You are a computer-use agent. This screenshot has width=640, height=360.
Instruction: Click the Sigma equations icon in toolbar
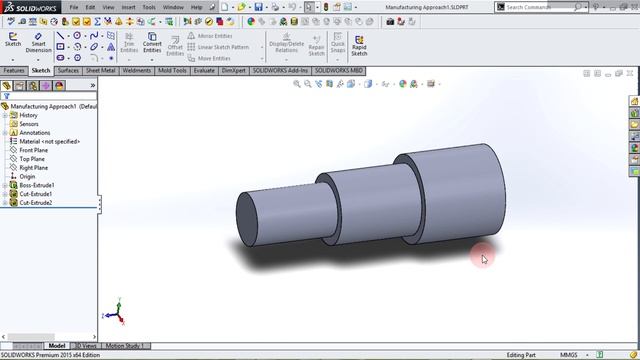[97, 22]
